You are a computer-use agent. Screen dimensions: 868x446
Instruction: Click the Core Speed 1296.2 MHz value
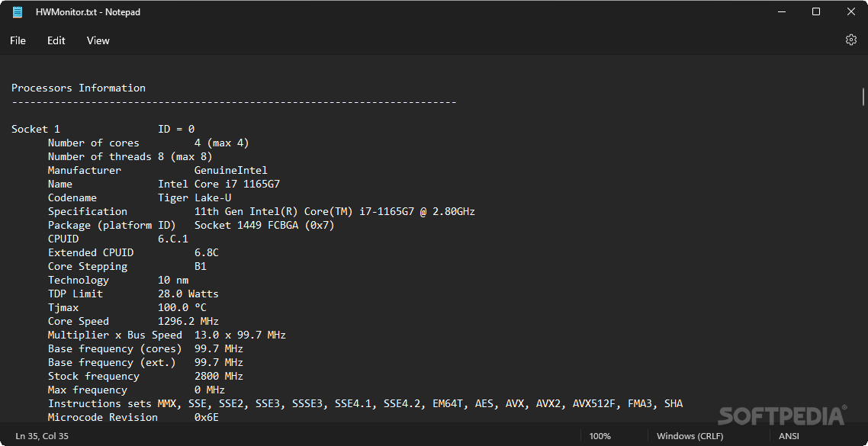point(188,321)
